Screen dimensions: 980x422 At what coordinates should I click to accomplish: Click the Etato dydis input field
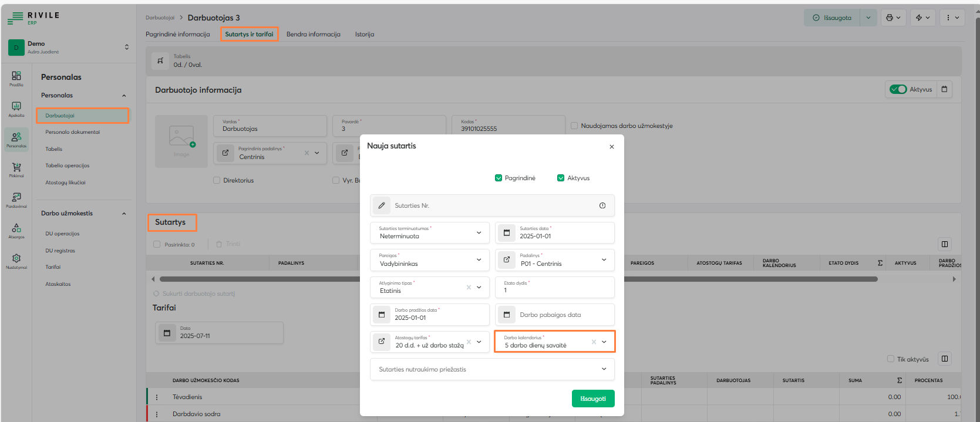click(x=555, y=290)
